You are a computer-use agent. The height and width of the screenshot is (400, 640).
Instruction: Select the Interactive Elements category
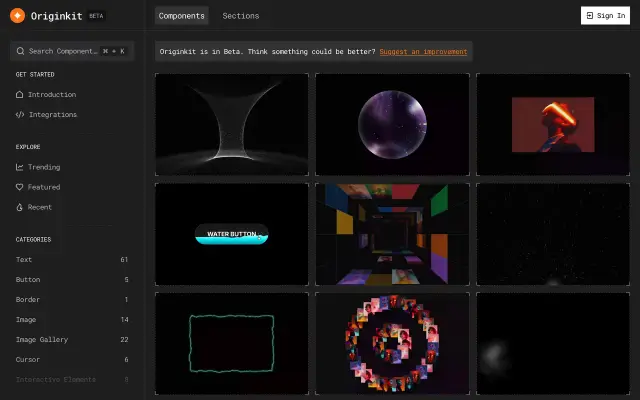click(x=72, y=380)
